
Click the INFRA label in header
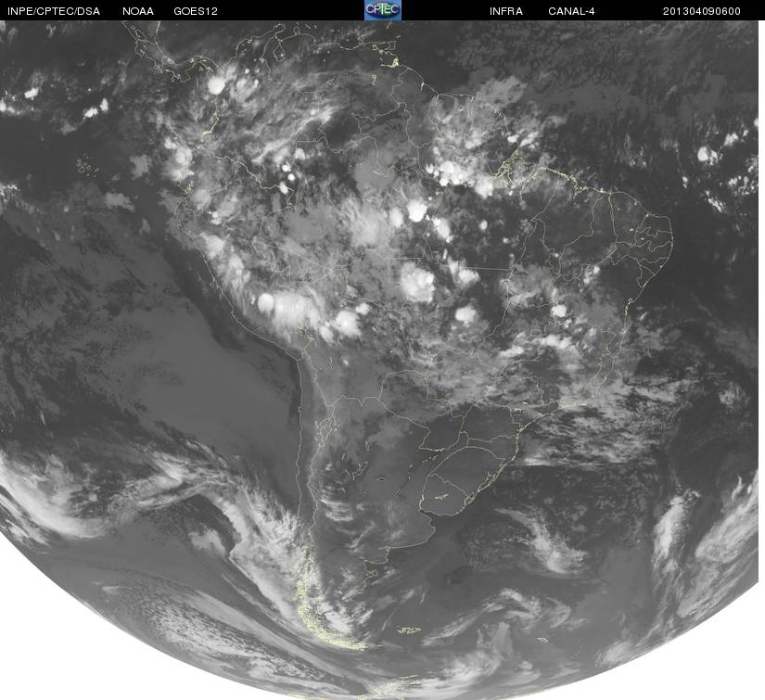pyautogui.click(x=506, y=11)
